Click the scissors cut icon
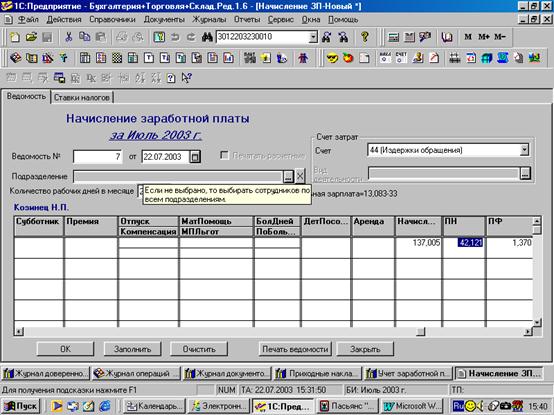The width and height of the screenshot is (554, 415). point(69,37)
